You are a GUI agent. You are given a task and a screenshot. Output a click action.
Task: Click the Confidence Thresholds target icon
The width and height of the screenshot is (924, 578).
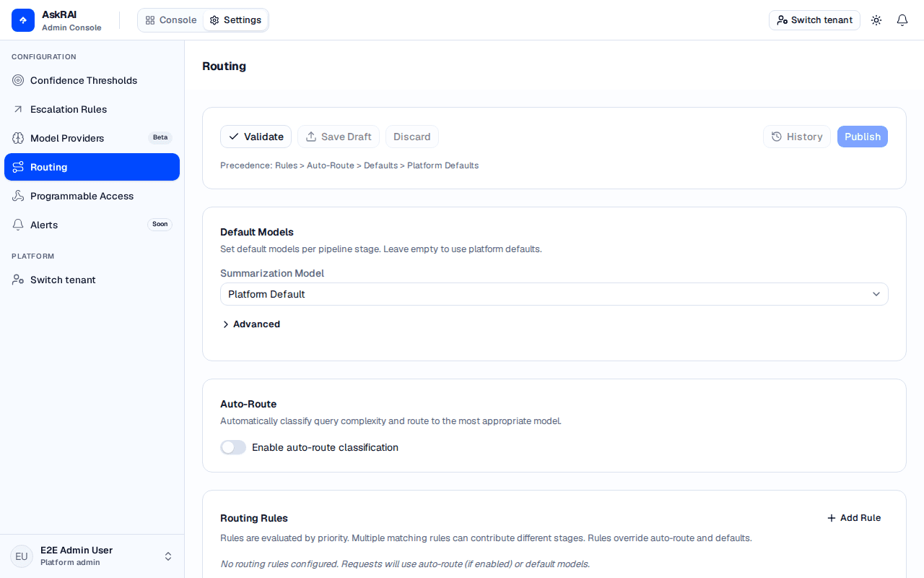(18, 80)
